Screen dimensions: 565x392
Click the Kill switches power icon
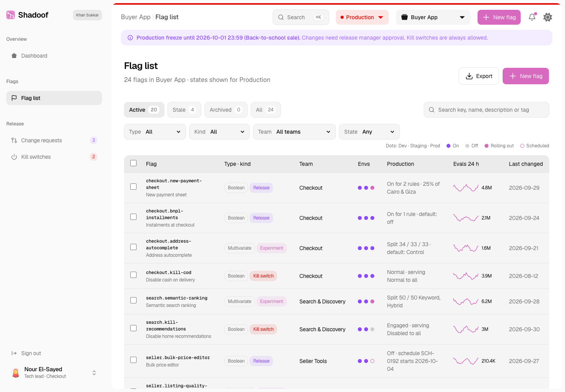coord(14,157)
